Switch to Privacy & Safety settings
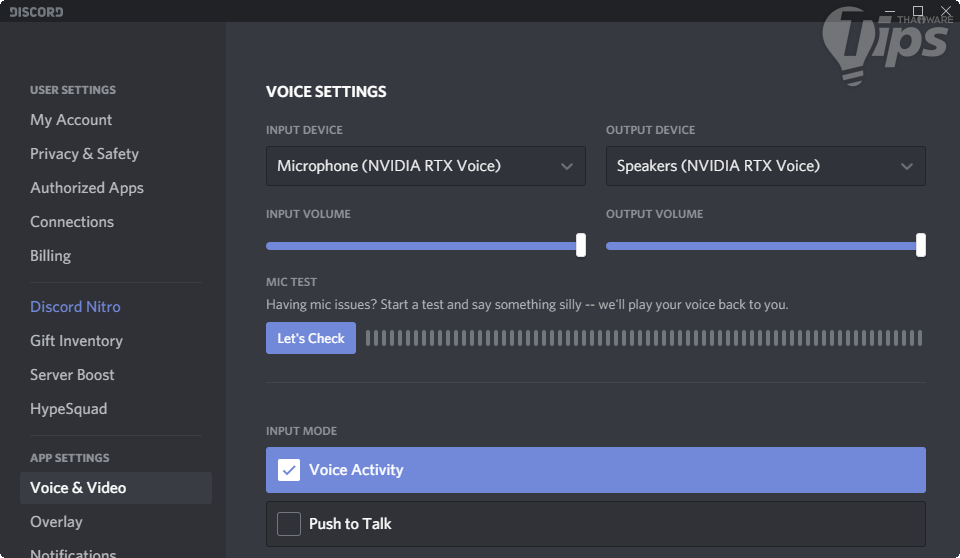Viewport: 960px width, 558px height. click(84, 154)
